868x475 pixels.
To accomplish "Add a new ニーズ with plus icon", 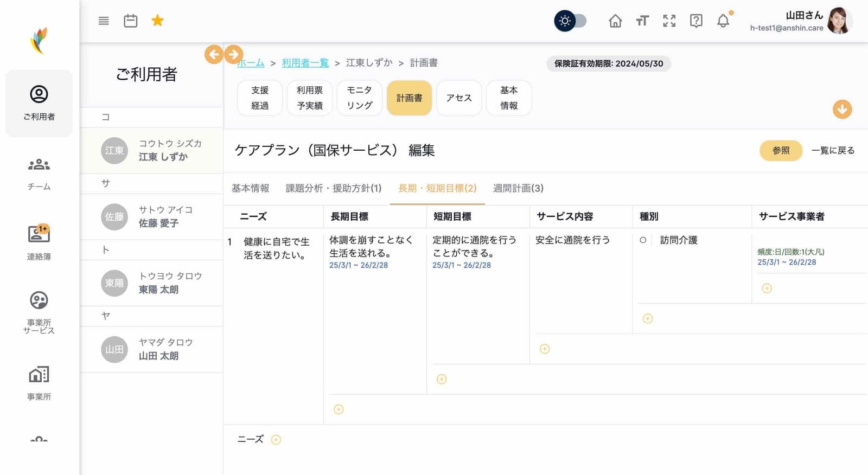I will coord(276,440).
